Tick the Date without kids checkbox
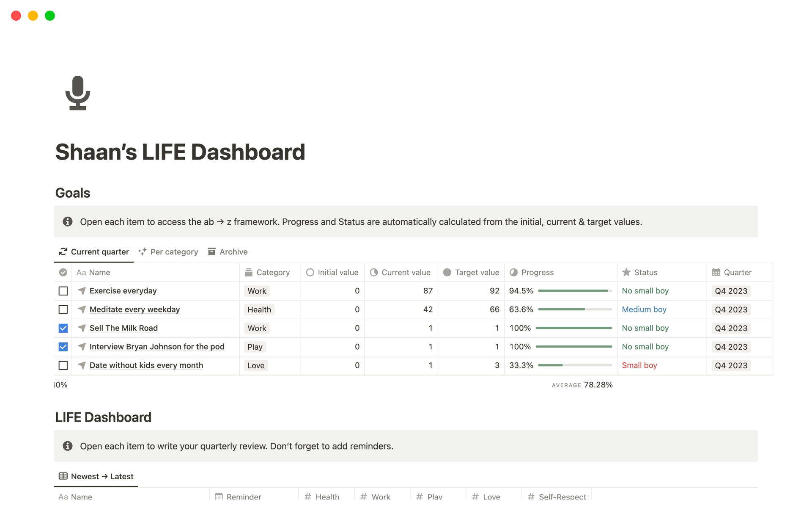Viewport: 812px width, 508px height. (63, 365)
